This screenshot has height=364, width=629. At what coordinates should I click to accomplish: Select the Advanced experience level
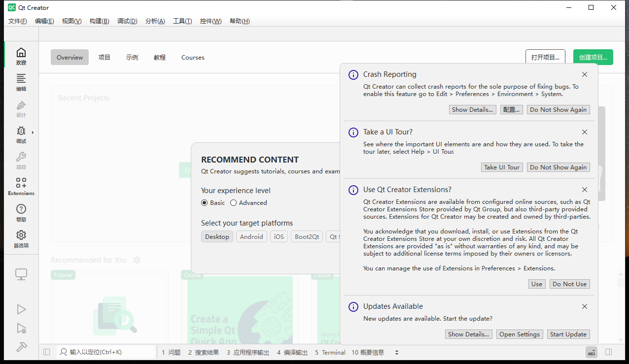tap(248, 203)
